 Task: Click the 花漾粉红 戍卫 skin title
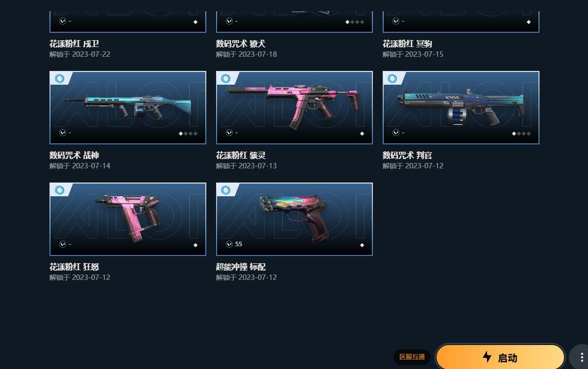(x=74, y=44)
